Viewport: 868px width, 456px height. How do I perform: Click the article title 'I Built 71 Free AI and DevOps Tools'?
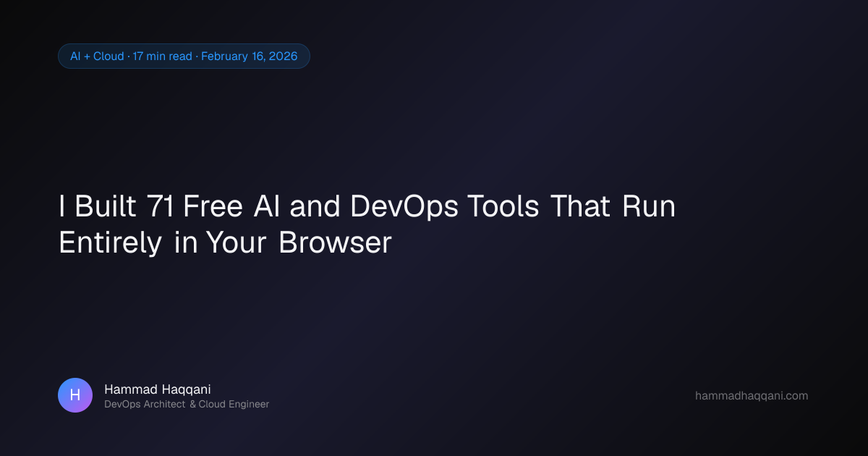tap(367, 224)
